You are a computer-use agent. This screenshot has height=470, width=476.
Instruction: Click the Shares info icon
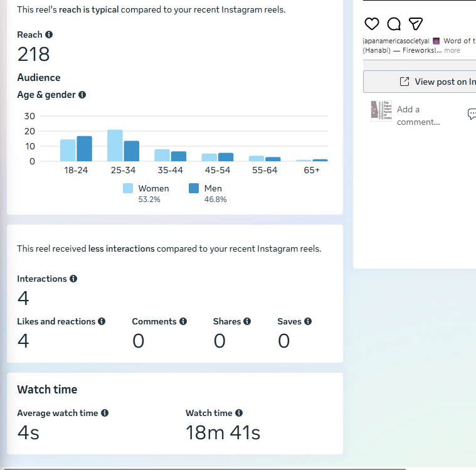point(247,321)
